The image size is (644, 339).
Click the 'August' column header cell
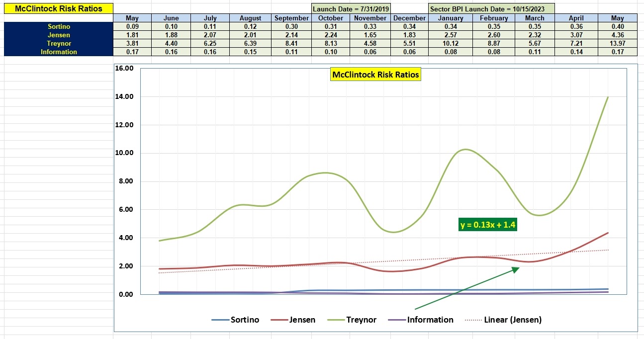tap(251, 18)
